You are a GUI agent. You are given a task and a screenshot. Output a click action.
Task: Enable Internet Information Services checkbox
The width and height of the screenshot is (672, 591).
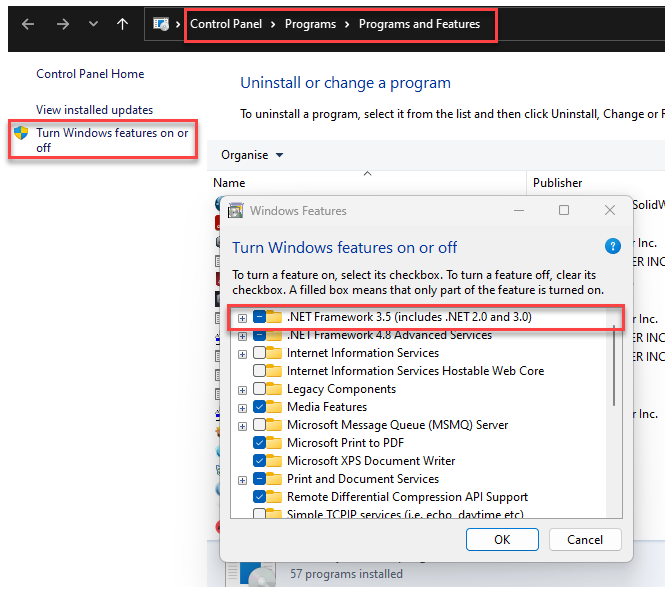259,353
